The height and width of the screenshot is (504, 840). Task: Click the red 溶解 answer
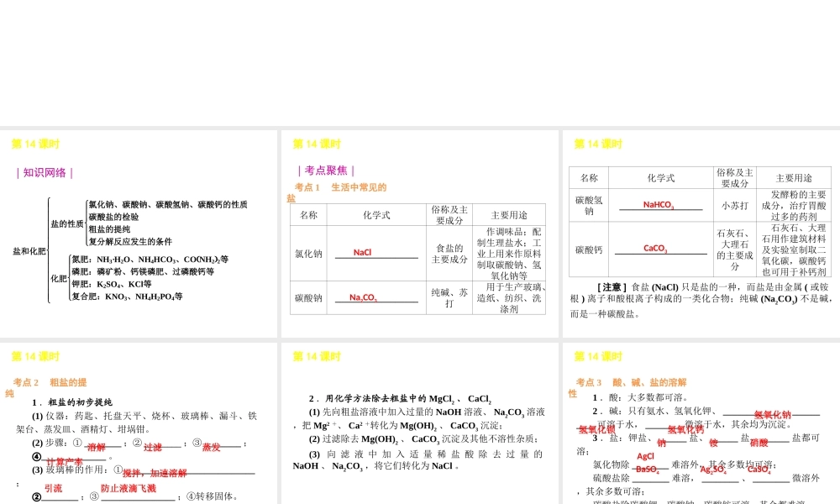[x=97, y=447]
